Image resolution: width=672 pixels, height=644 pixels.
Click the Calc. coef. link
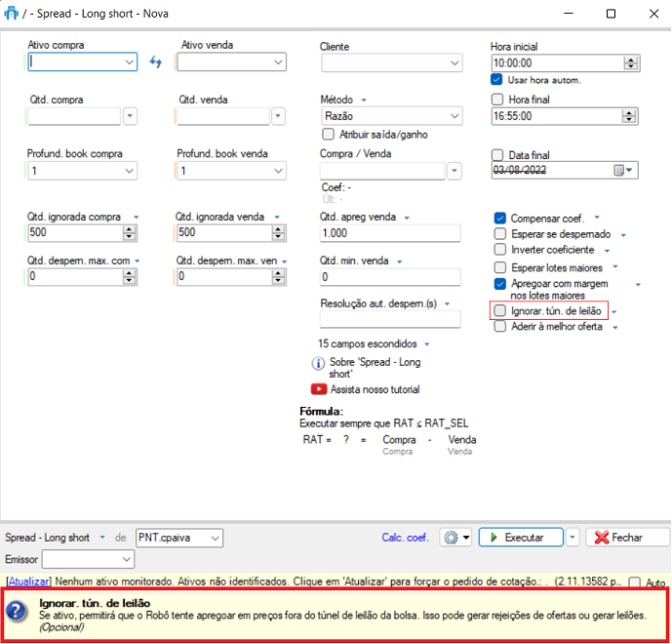(x=405, y=538)
